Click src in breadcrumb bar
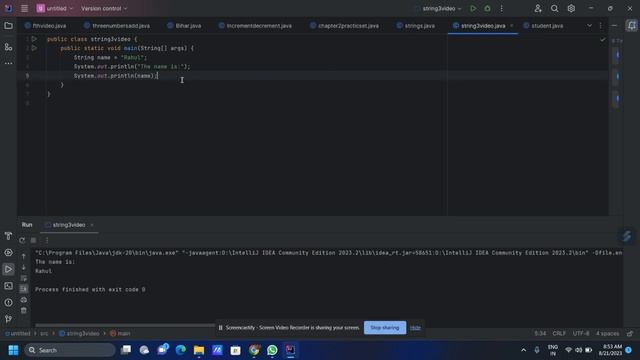The width and height of the screenshot is (640, 360). (x=44, y=333)
